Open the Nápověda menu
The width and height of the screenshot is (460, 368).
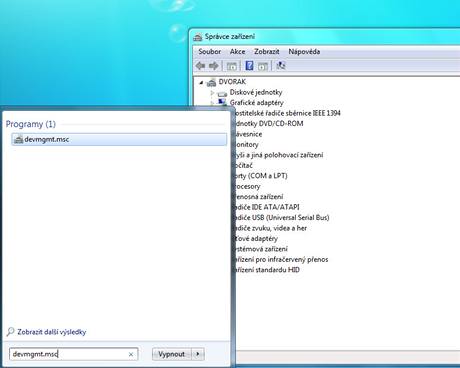[304, 52]
